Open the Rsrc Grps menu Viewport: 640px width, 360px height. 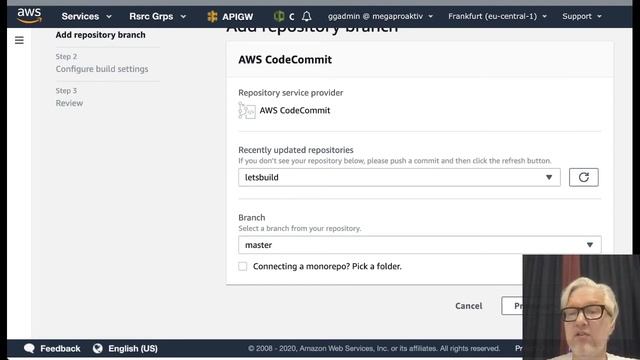pyautogui.click(x=157, y=16)
